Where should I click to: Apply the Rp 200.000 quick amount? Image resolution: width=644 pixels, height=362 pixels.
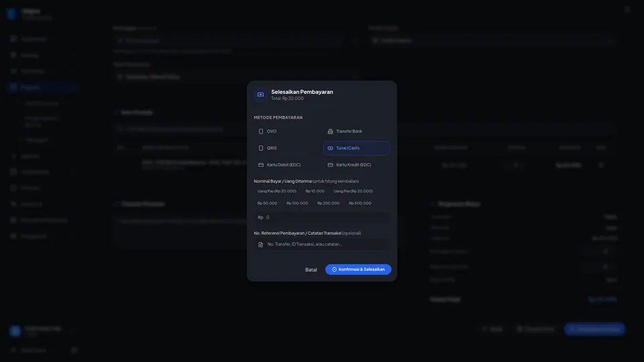[x=329, y=203]
